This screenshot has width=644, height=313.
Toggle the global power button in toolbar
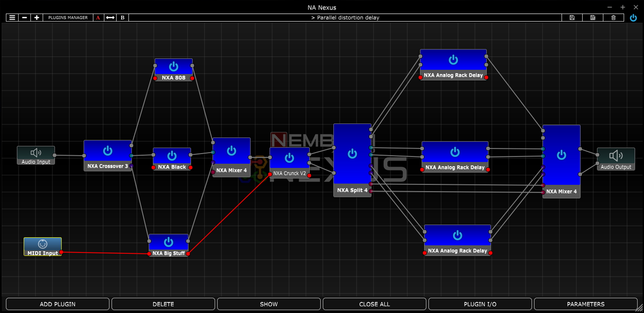click(633, 18)
